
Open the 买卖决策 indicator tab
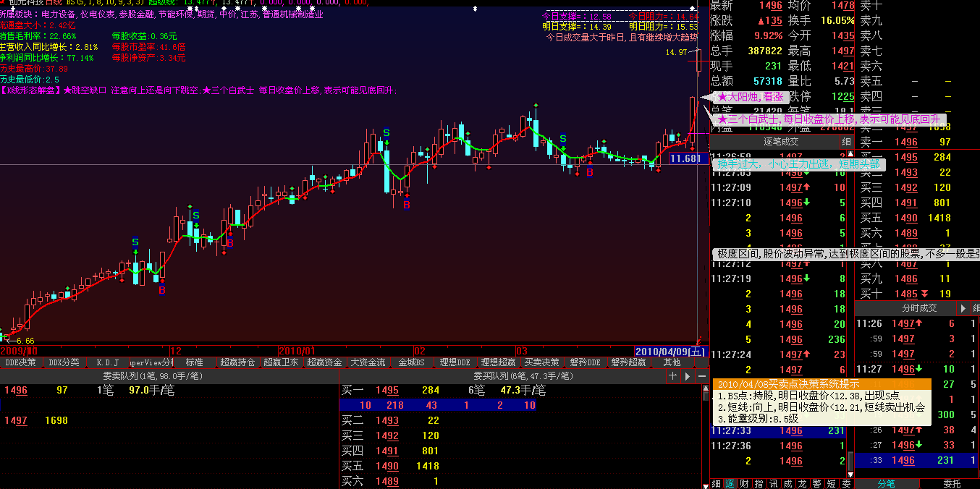[x=541, y=362]
